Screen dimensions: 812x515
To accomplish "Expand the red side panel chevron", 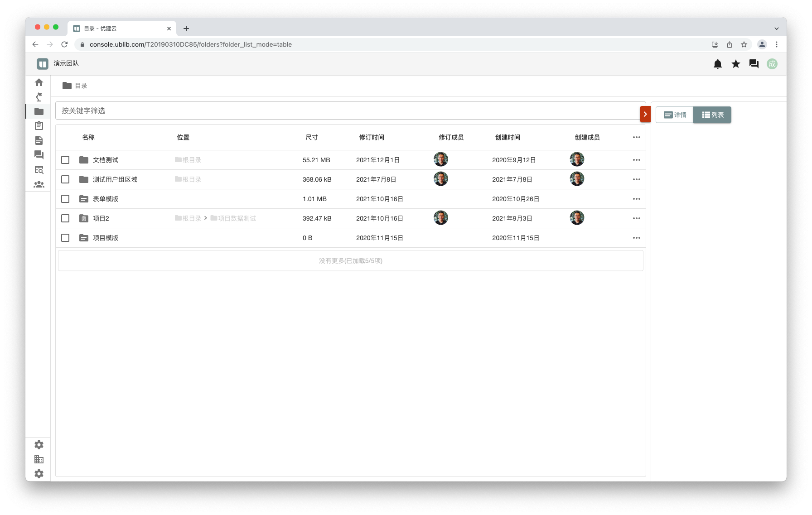I will (x=645, y=114).
